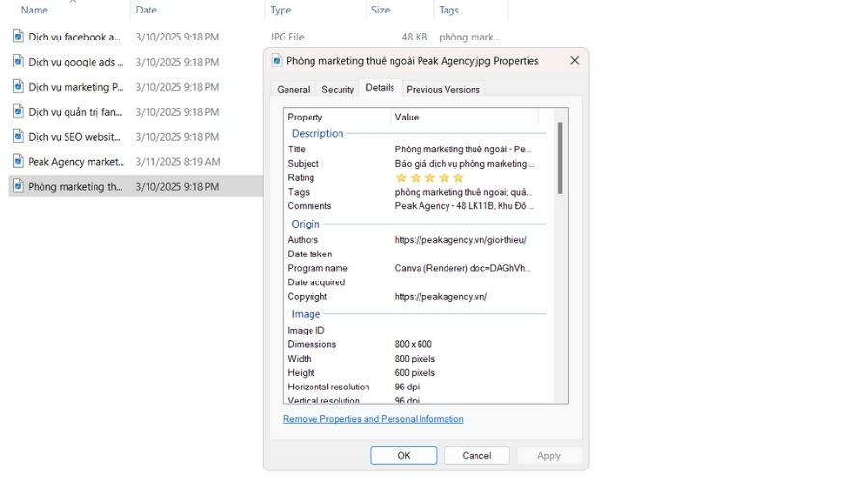Click the Apply button

pyautogui.click(x=549, y=455)
